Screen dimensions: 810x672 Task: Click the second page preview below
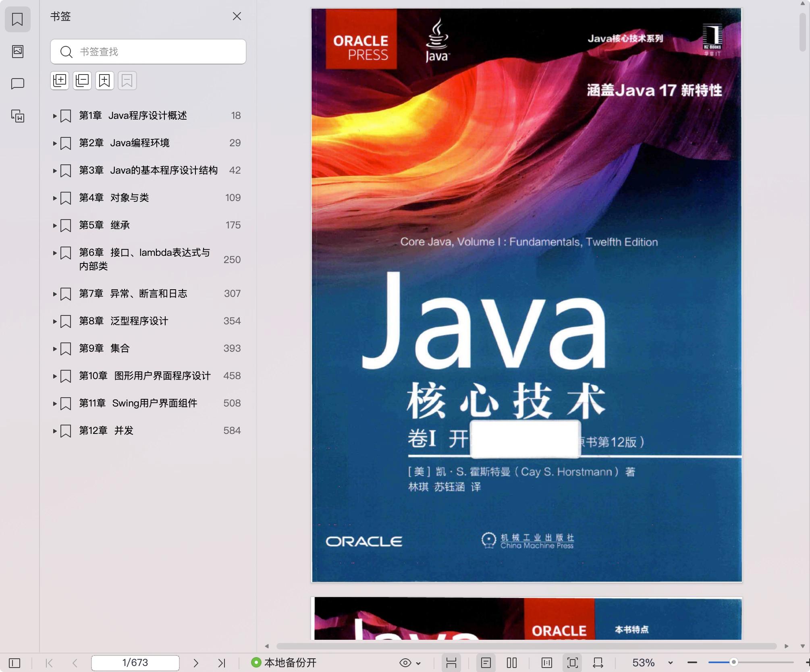pos(526,618)
